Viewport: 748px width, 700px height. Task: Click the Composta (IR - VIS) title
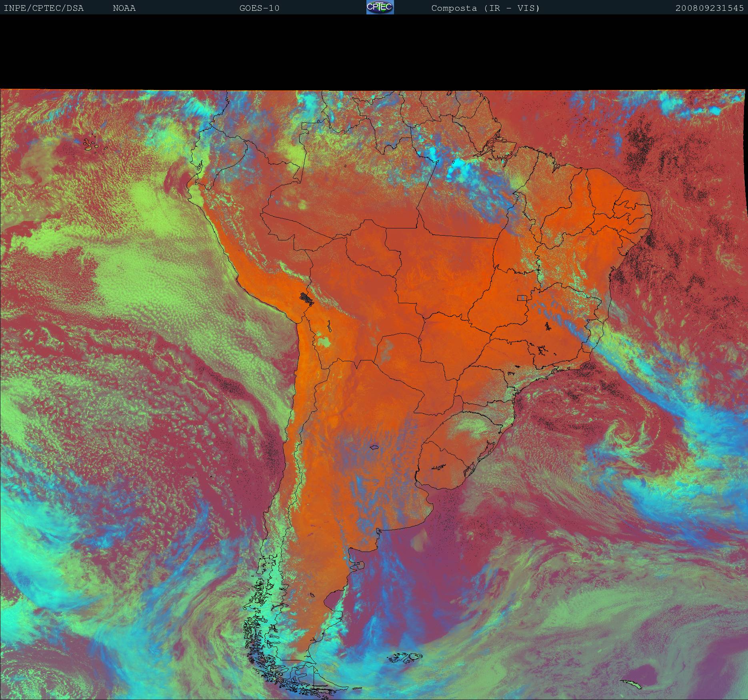(x=485, y=8)
